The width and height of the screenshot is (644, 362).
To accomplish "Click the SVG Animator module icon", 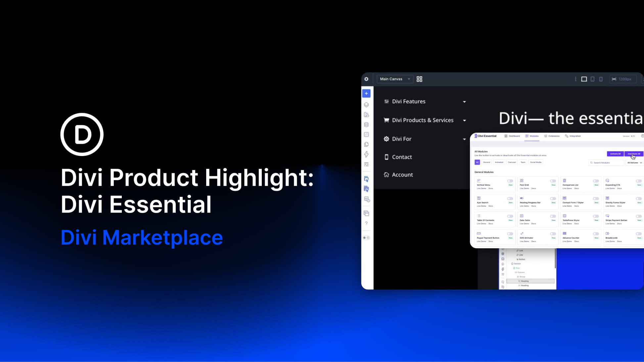I will pyautogui.click(x=522, y=233).
